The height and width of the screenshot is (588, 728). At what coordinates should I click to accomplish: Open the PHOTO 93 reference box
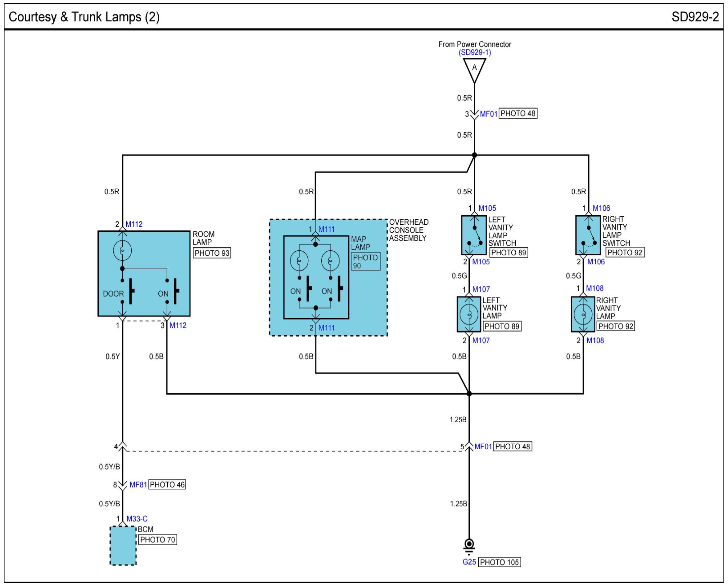point(212,253)
